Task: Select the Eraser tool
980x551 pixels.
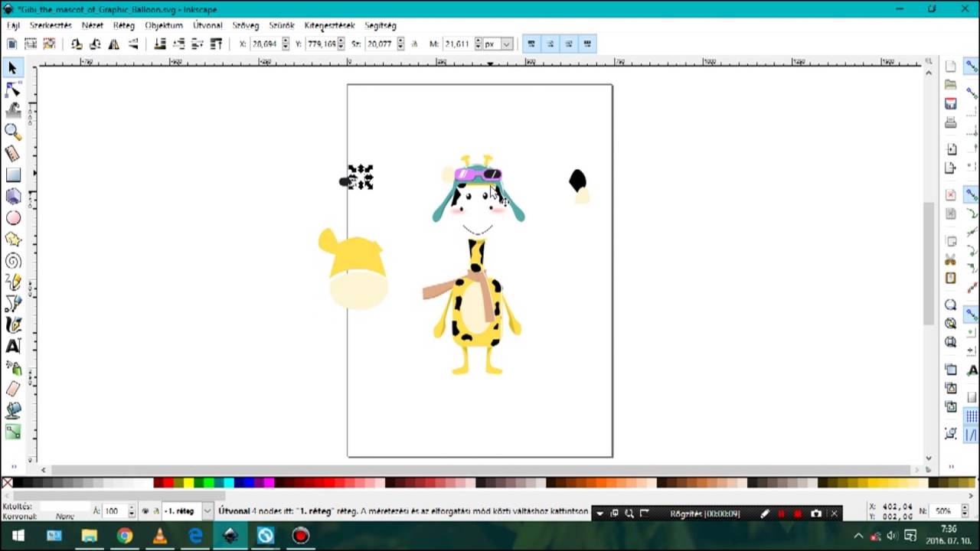Action: click(x=12, y=390)
